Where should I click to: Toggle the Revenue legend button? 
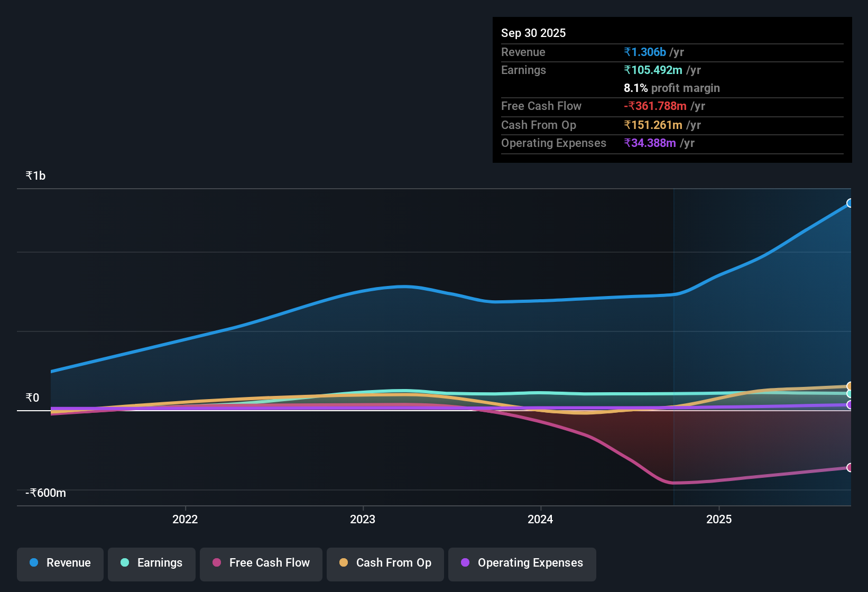click(60, 564)
